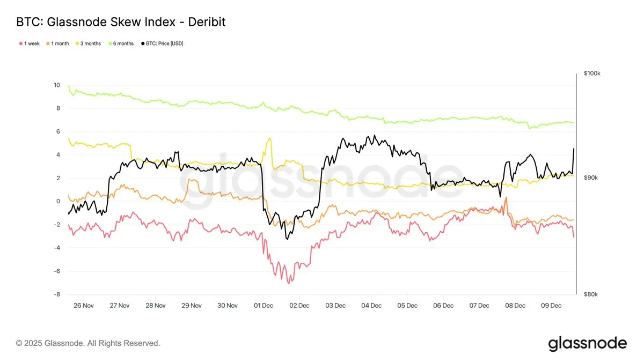Click the green 6 months legend dot
This screenshot has width=644, height=362.
[x=110, y=43]
